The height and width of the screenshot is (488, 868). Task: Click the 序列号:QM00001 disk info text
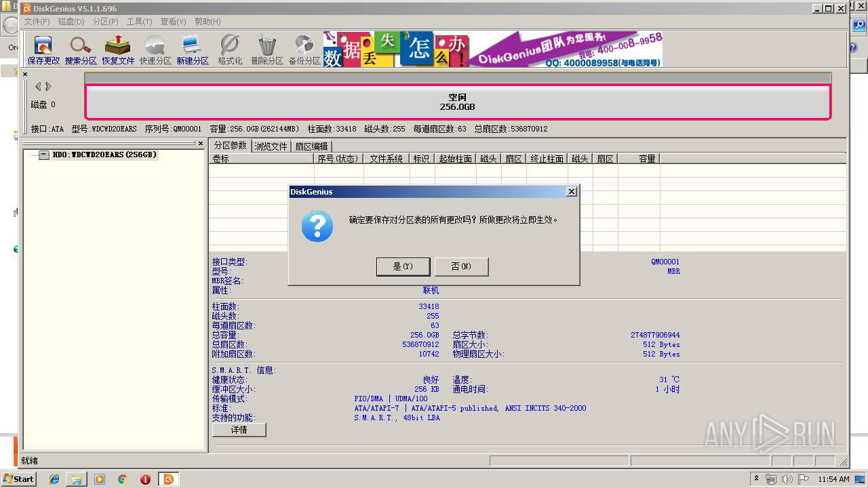point(173,129)
